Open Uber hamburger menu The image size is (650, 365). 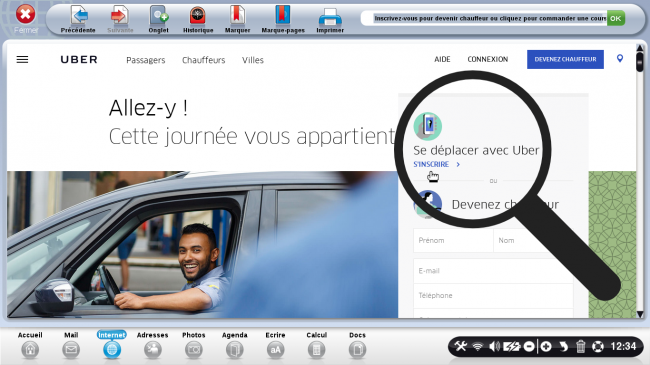(22, 60)
